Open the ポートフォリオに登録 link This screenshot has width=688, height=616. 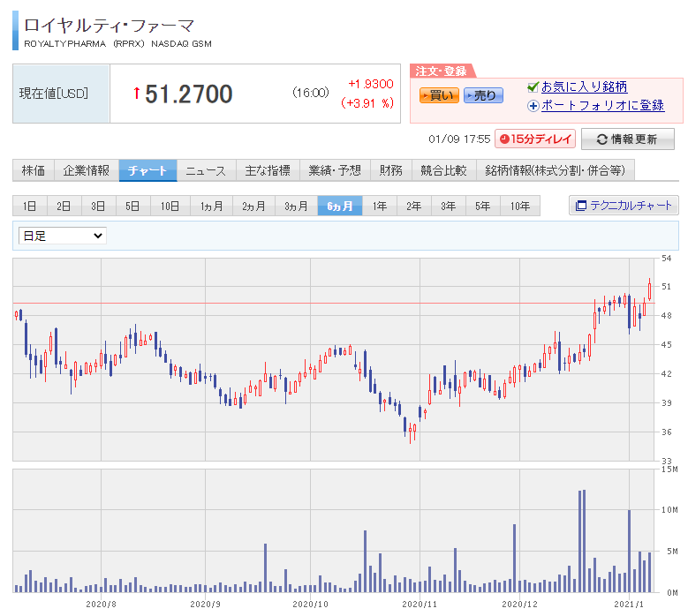602,105
